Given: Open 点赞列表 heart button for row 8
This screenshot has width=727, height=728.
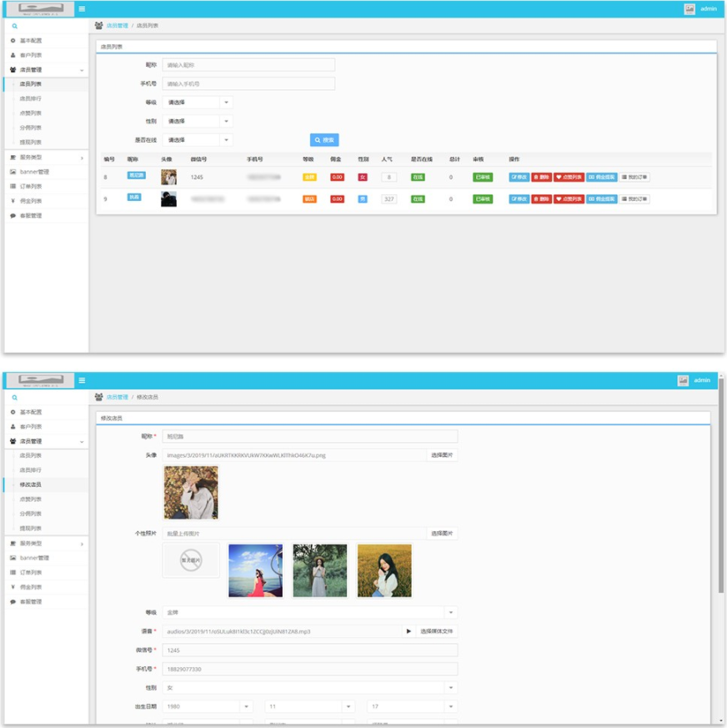Looking at the screenshot, I should click(569, 177).
